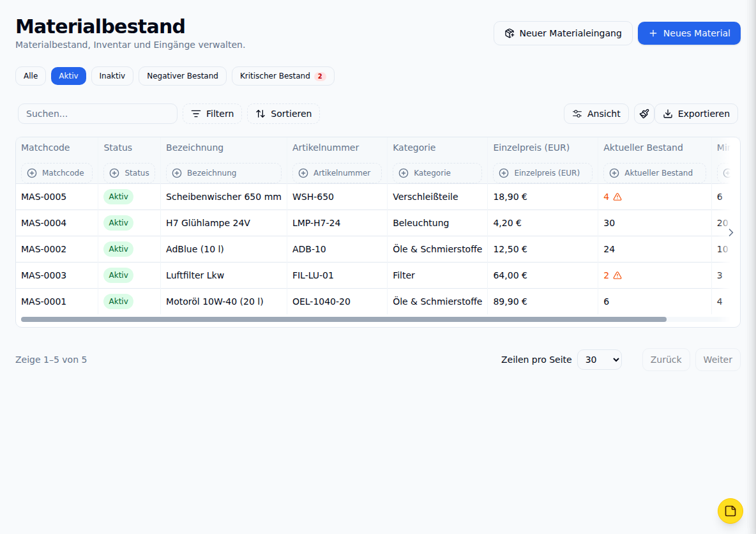This screenshot has width=756, height=534.
Task: Click the Zurück pagination button
Action: tap(666, 360)
